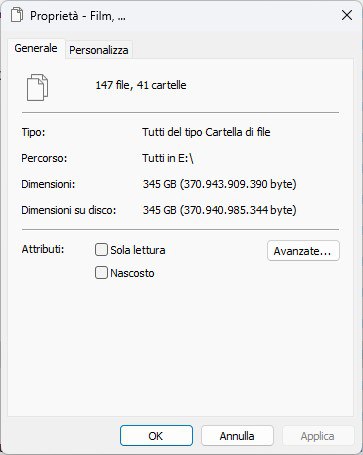The height and width of the screenshot is (455, 363).
Task: Tick the Nascosto checkbox
Action: point(101,273)
